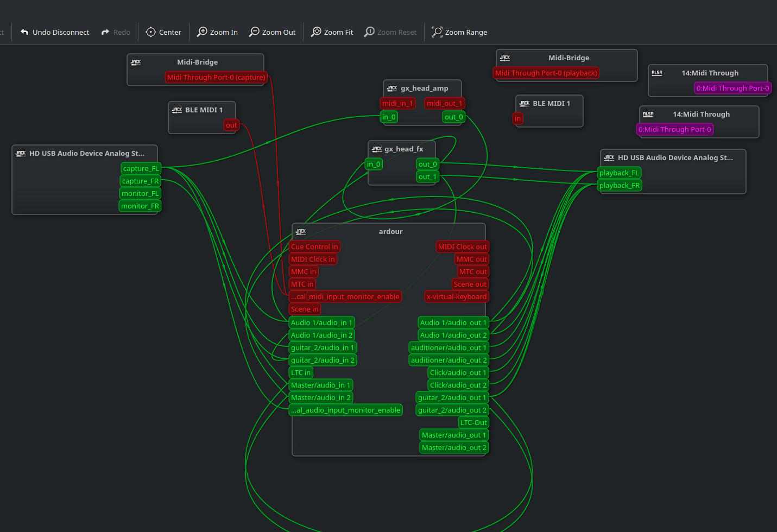Select ardour's MMC in port
Image resolution: width=777 pixels, height=532 pixels.
(x=304, y=271)
